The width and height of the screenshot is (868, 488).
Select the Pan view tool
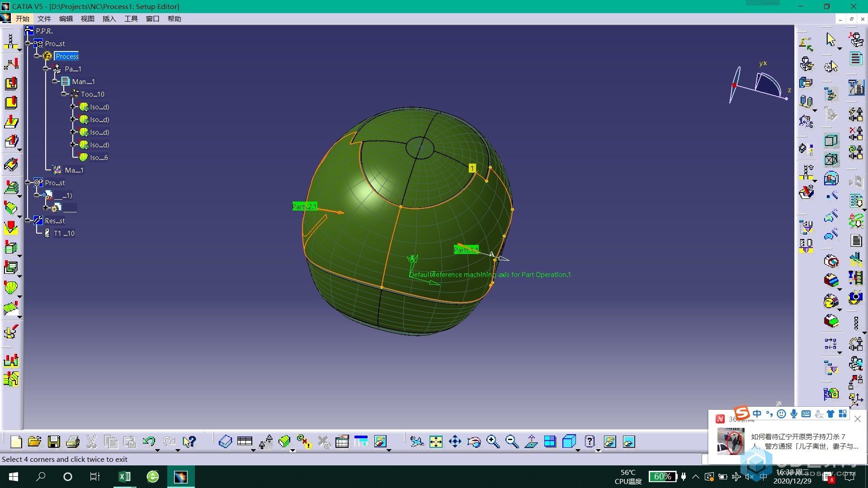click(455, 441)
